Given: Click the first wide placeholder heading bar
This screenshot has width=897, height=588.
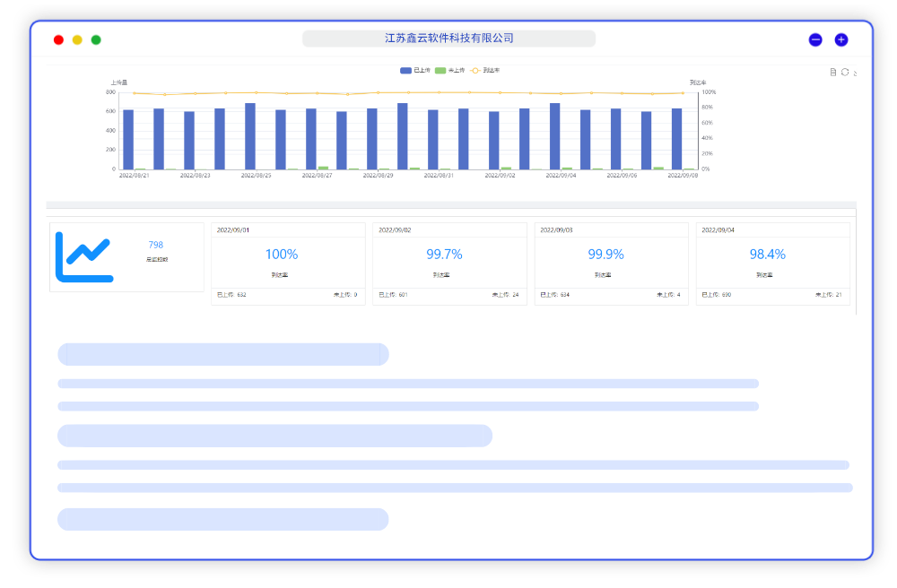Looking at the screenshot, I should 222,354.
